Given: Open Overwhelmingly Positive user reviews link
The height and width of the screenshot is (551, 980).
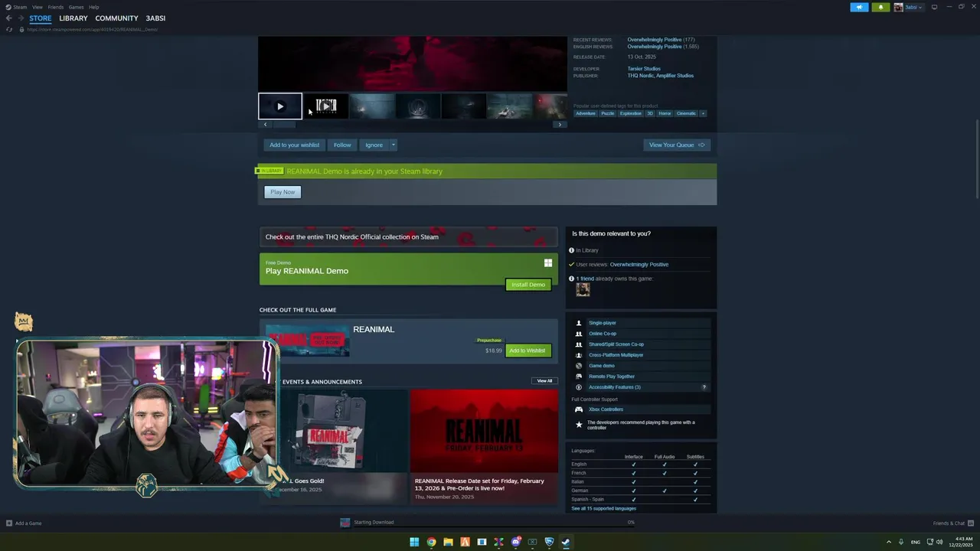Looking at the screenshot, I should click(x=639, y=265).
